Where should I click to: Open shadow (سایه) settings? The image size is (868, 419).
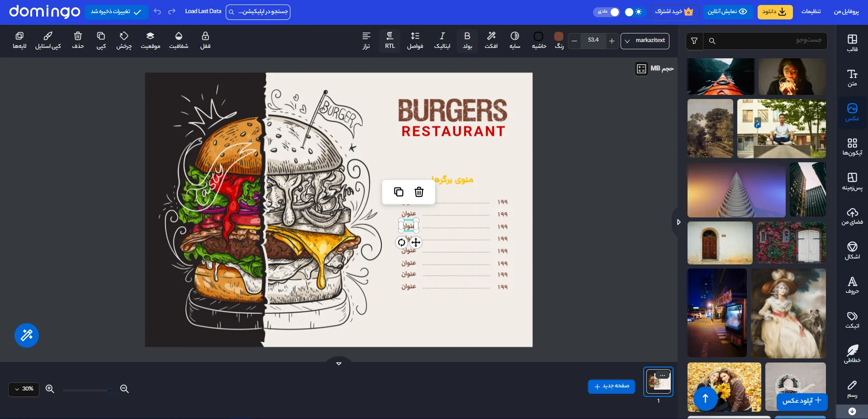[515, 40]
